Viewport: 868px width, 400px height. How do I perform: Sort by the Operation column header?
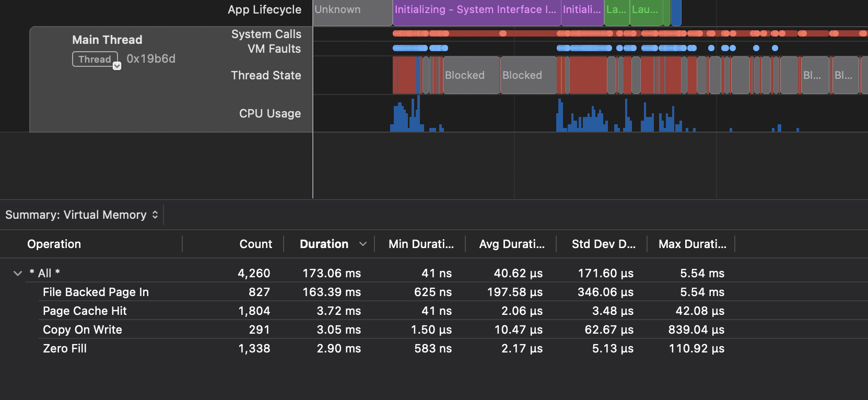click(x=54, y=244)
